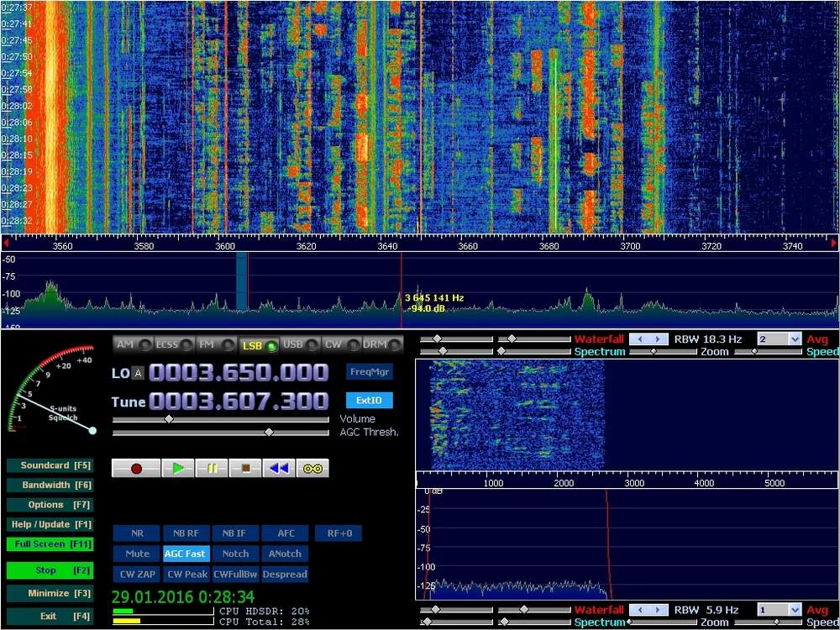Click Exit [F4] button

coord(50,616)
